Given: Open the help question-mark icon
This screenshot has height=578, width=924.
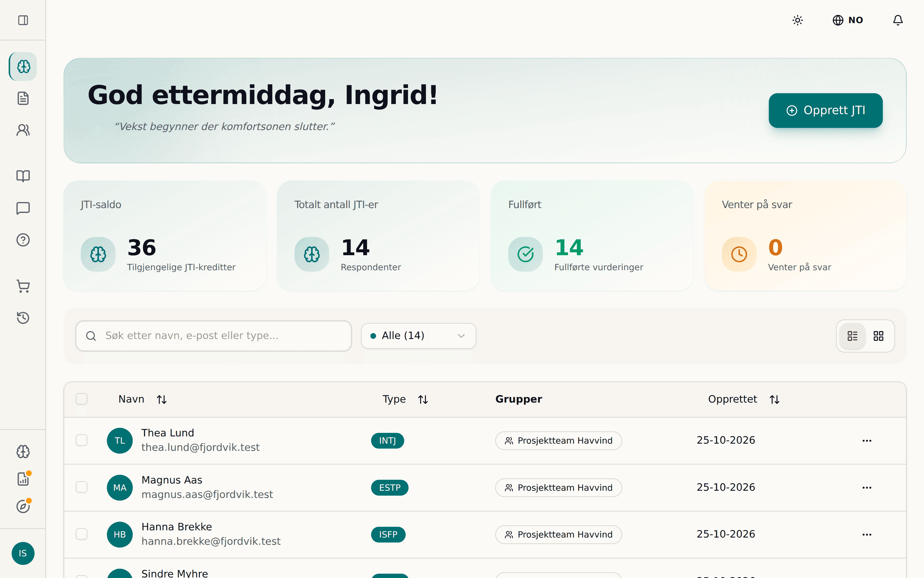Looking at the screenshot, I should coord(23,240).
